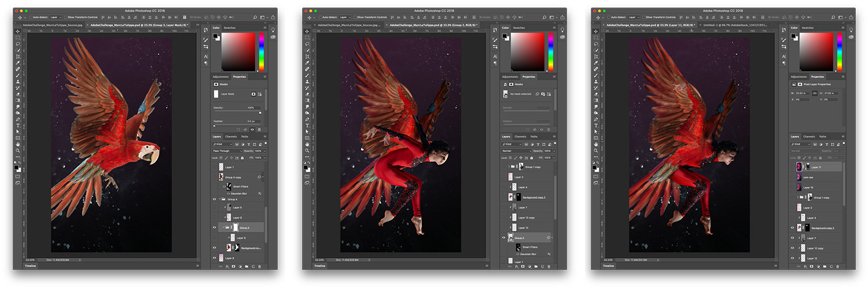Click the color field in the middle window Color panel
Viewport: 868px width, 289px height.
[528, 51]
